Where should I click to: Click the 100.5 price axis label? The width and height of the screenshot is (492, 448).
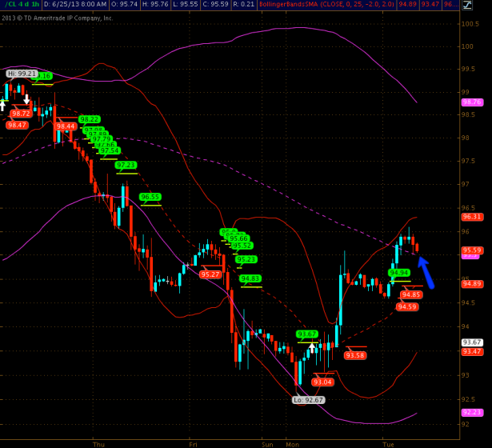470,24
